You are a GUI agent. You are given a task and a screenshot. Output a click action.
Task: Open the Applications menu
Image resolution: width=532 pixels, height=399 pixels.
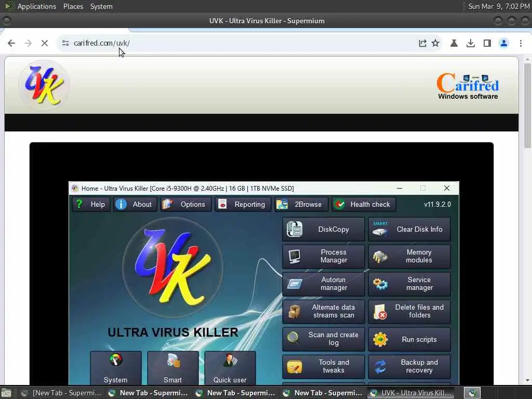coord(37,6)
